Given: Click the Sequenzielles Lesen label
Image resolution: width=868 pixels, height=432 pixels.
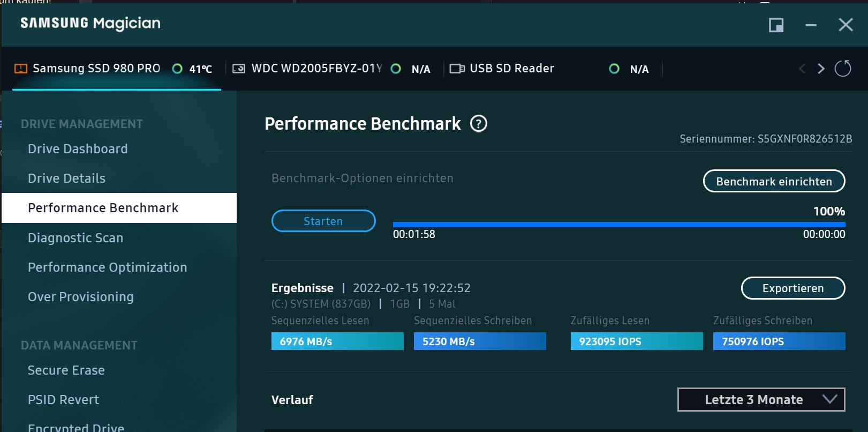Looking at the screenshot, I should click(x=320, y=321).
